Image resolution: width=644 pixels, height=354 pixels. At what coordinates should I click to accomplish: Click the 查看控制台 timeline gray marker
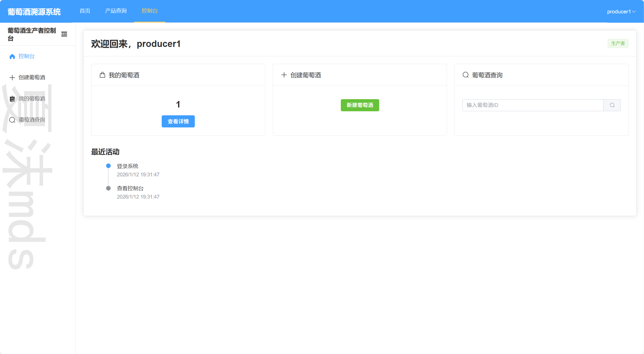pyautogui.click(x=108, y=188)
